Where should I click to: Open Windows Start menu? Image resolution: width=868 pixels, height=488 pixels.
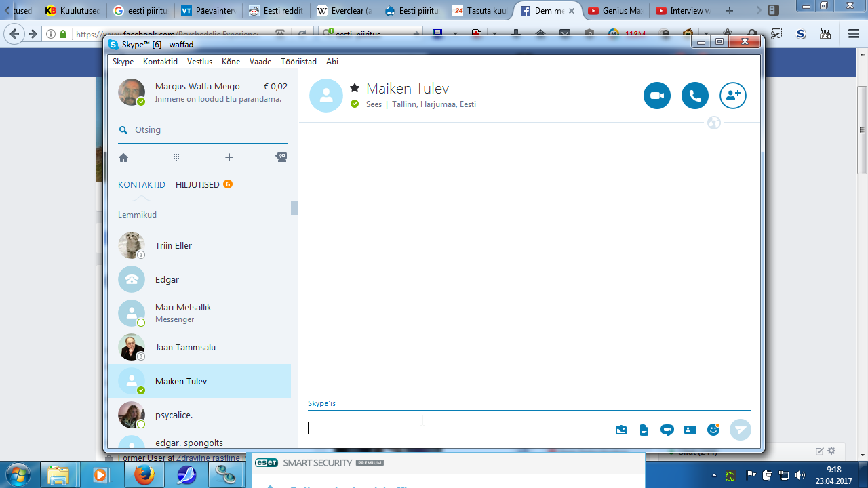17,474
